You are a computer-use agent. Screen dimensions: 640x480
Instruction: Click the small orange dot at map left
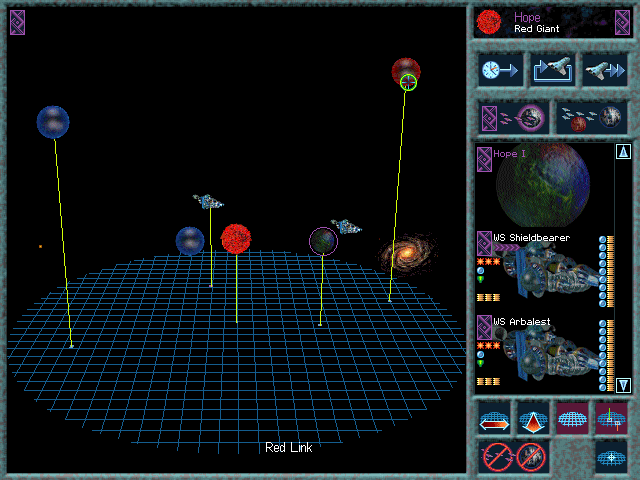click(x=40, y=247)
